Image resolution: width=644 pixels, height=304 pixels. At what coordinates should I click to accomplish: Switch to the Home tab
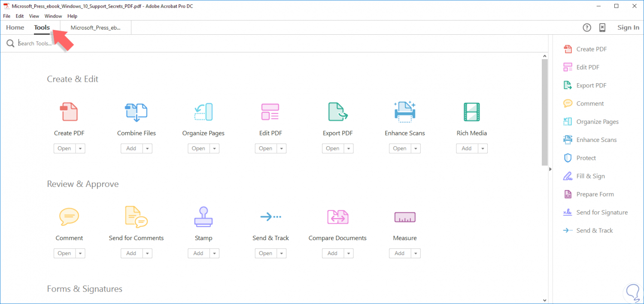pos(15,27)
